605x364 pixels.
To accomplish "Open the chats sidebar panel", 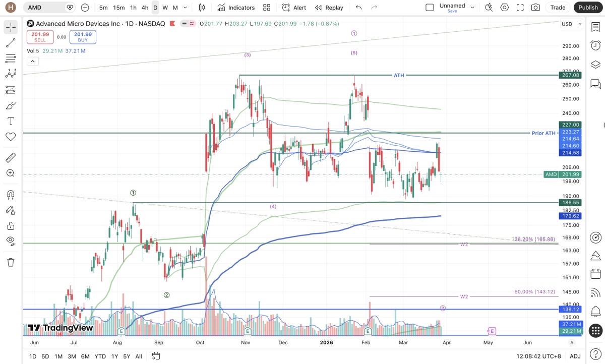I will [595, 84].
